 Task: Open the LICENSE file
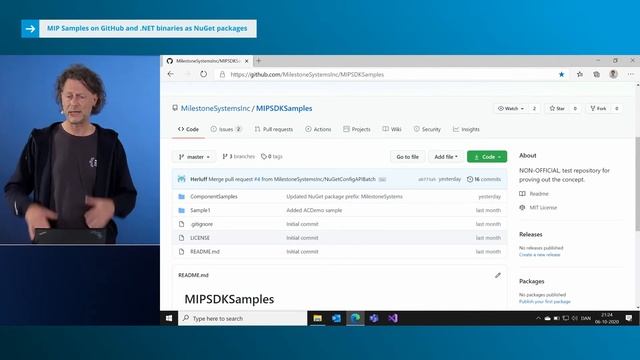(x=200, y=238)
